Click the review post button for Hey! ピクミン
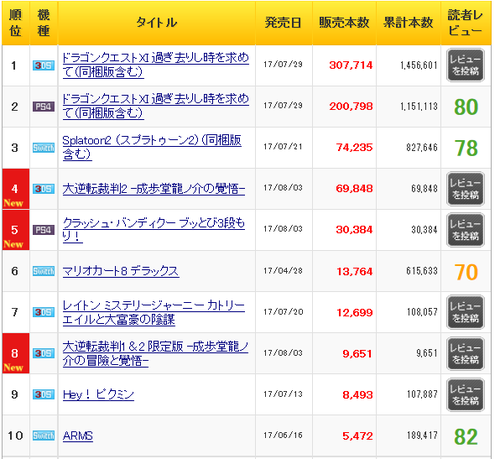This screenshot has height=459, width=500. (x=465, y=395)
